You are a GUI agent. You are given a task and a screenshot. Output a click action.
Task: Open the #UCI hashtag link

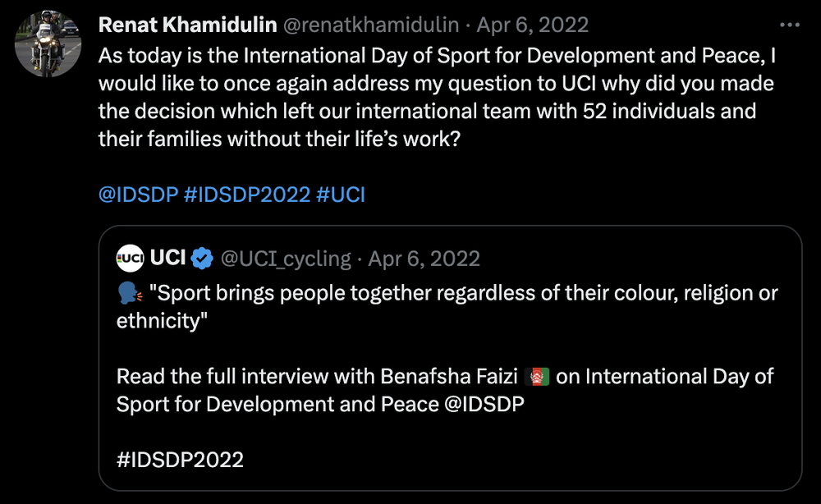point(341,195)
